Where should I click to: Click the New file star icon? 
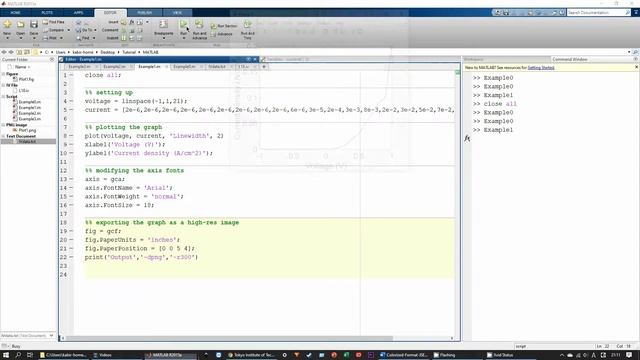(x=7, y=24)
